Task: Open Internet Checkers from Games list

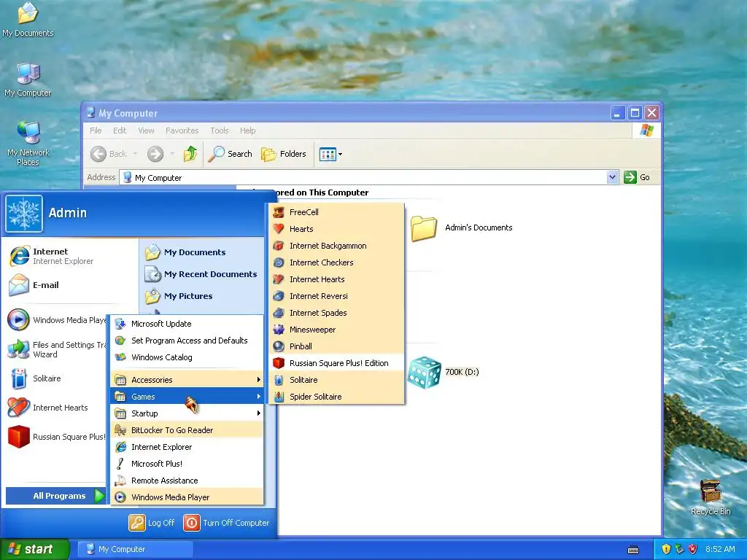Action: pyautogui.click(x=336, y=262)
